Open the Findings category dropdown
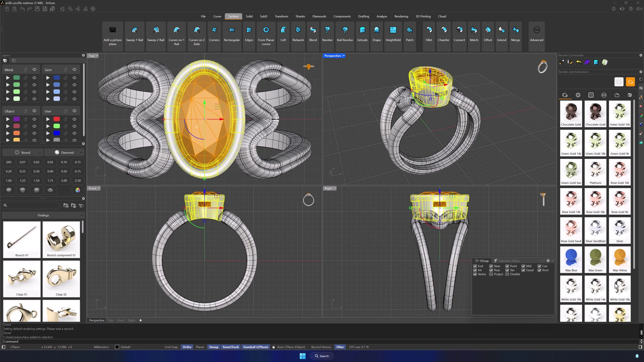The height and width of the screenshot is (362, 644). (x=43, y=215)
